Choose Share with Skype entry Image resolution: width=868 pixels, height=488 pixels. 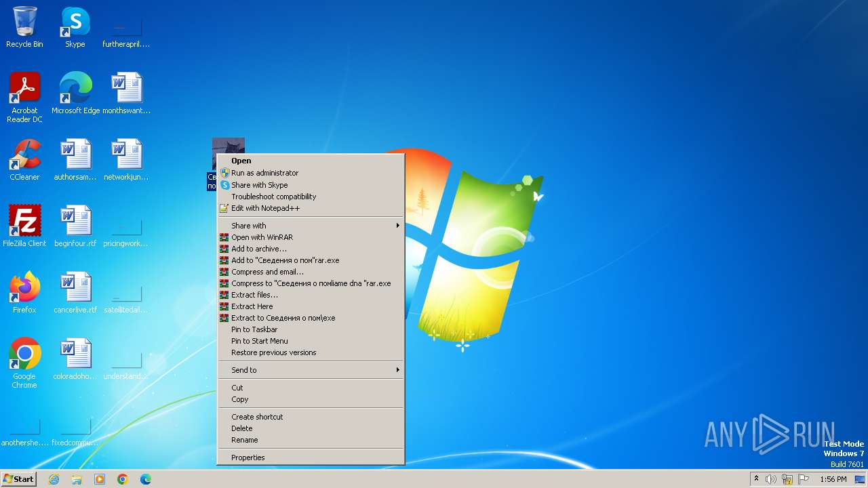(x=311, y=185)
